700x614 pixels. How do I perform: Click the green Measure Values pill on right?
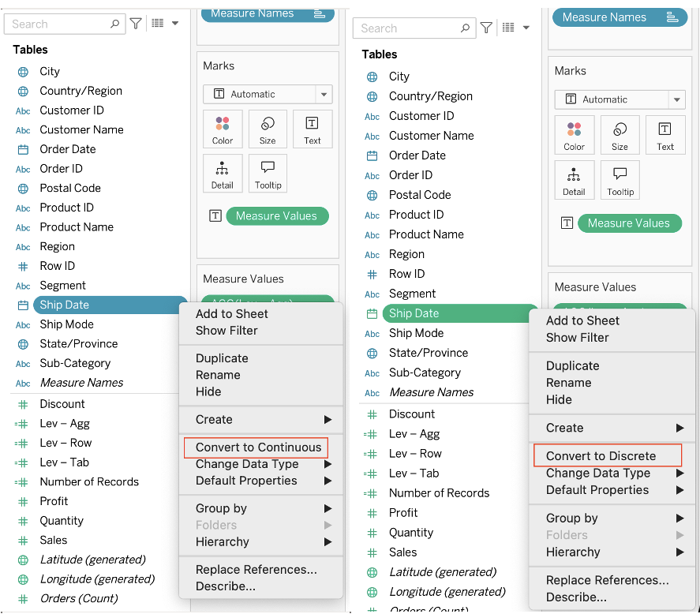630,223
